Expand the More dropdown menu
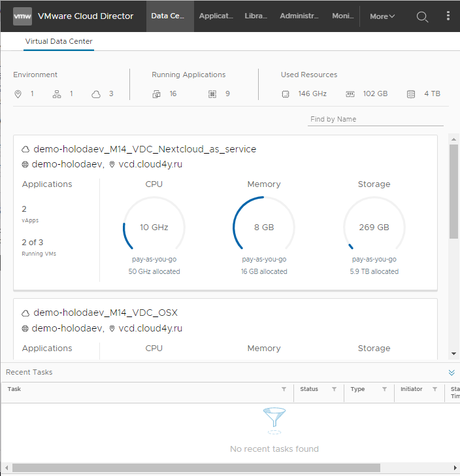460x476 pixels. tap(382, 16)
